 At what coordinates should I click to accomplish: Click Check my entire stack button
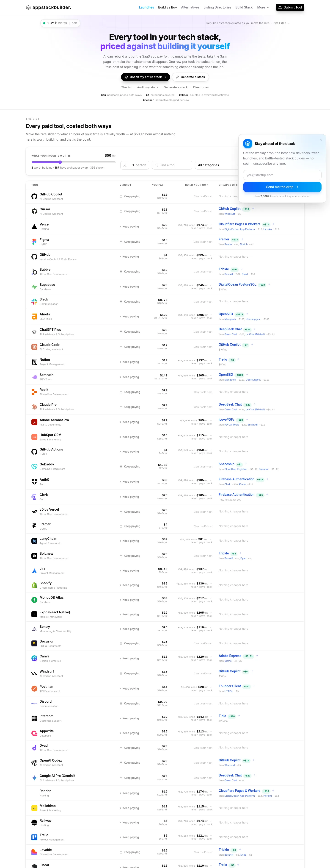[x=146, y=77]
